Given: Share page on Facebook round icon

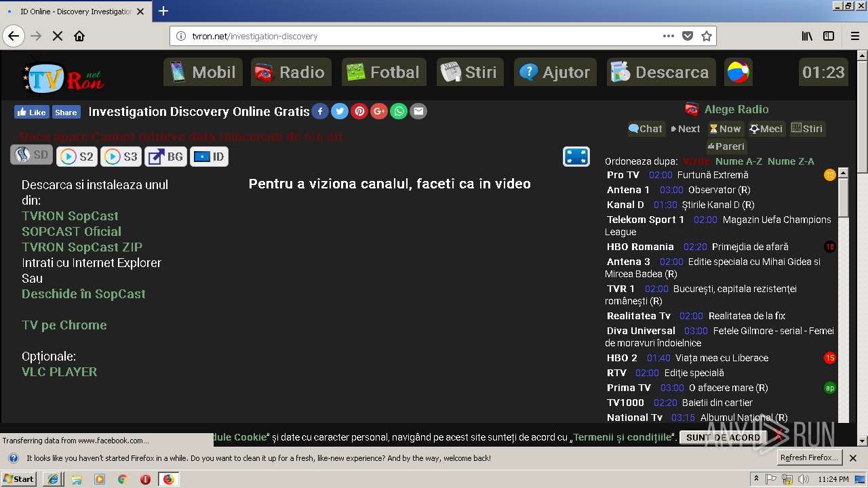Looking at the screenshot, I should 320,111.
